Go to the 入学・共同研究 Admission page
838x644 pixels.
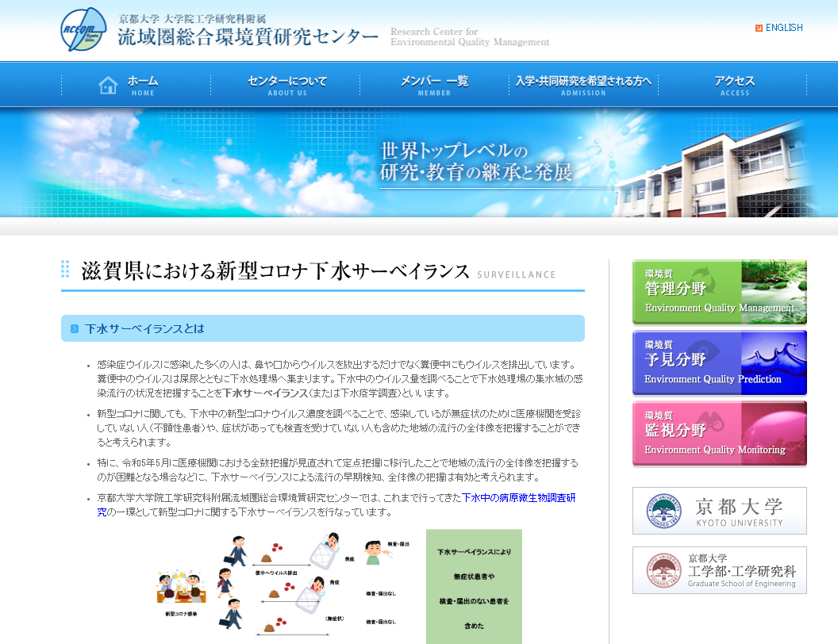pyautogui.click(x=583, y=85)
